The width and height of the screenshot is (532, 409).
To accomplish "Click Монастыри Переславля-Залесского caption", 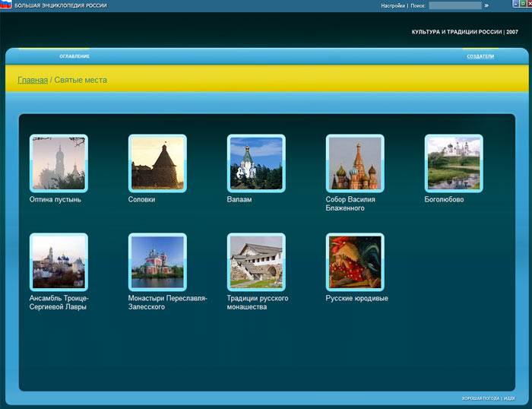I will pos(167,303).
